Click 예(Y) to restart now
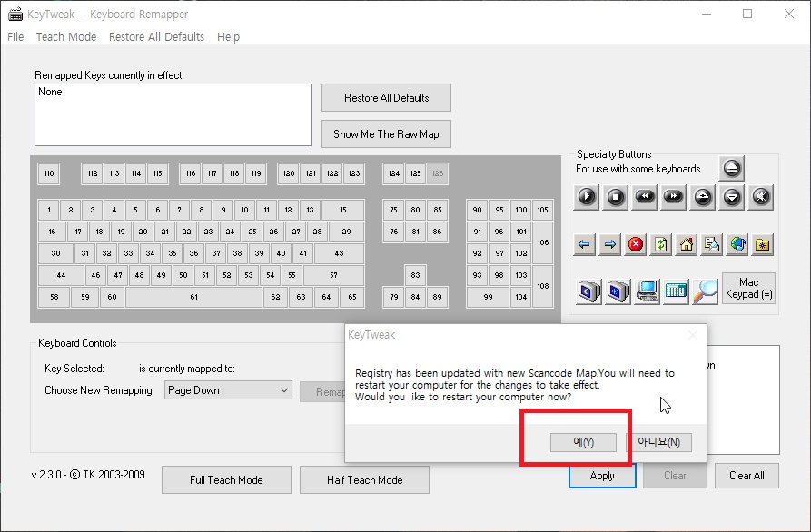 [583, 442]
